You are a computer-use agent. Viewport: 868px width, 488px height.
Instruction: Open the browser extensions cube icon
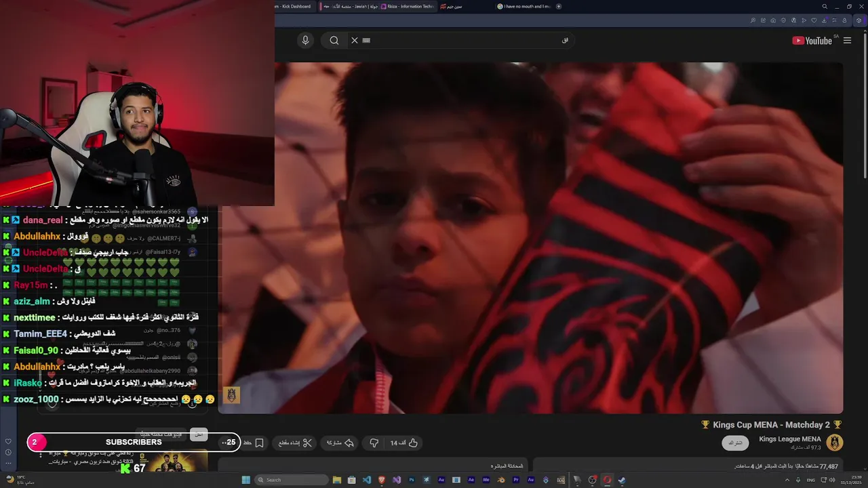pos(859,20)
